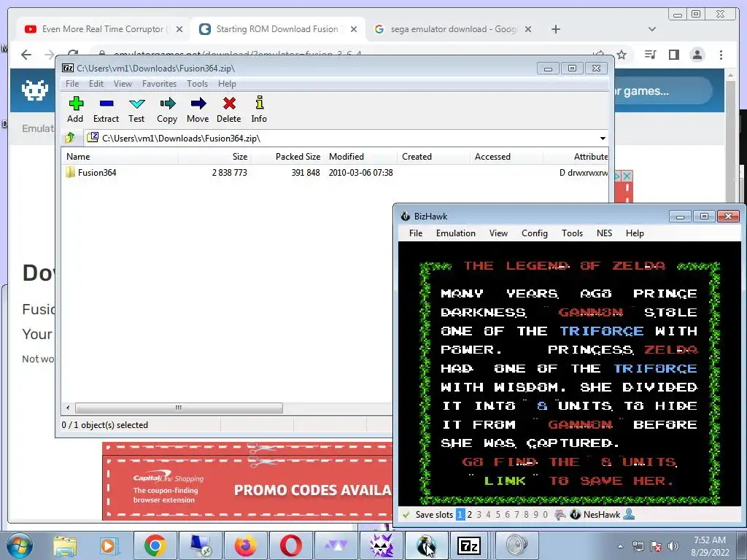Open 7-Zip Help menu

[x=228, y=84]
